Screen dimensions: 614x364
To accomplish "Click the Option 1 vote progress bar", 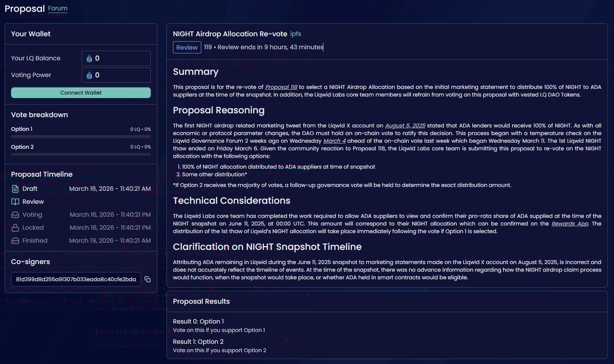I will [81, 137].
